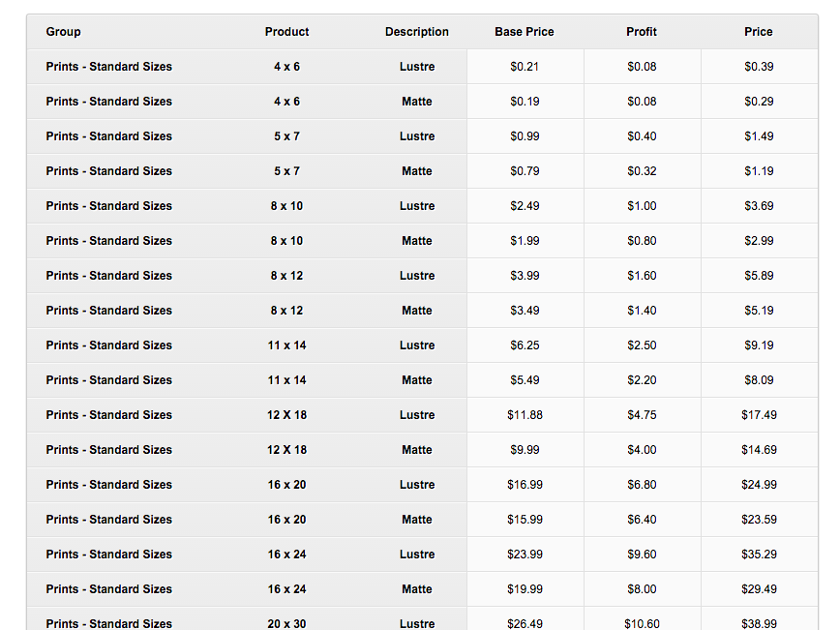Image resolution: width=840 pixels, height=630 pixels.
Task: Select profit $1.00 cell
Action: tap(643, 206)
